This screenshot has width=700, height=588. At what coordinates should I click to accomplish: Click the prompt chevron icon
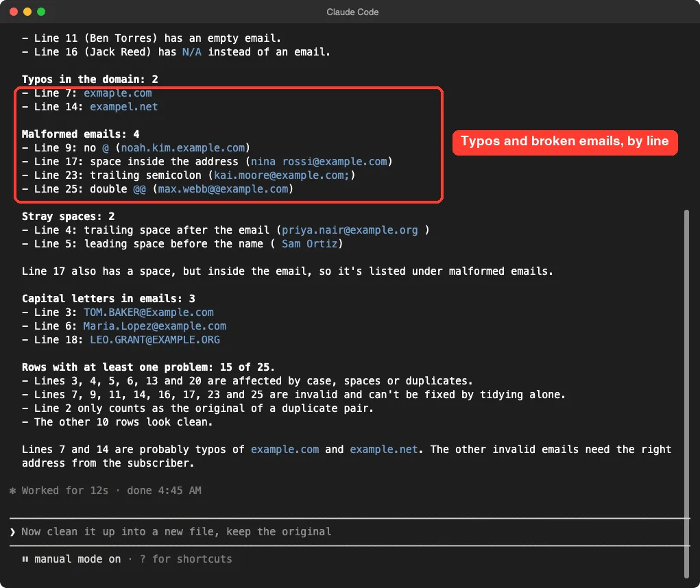click(x=12, y=532)
